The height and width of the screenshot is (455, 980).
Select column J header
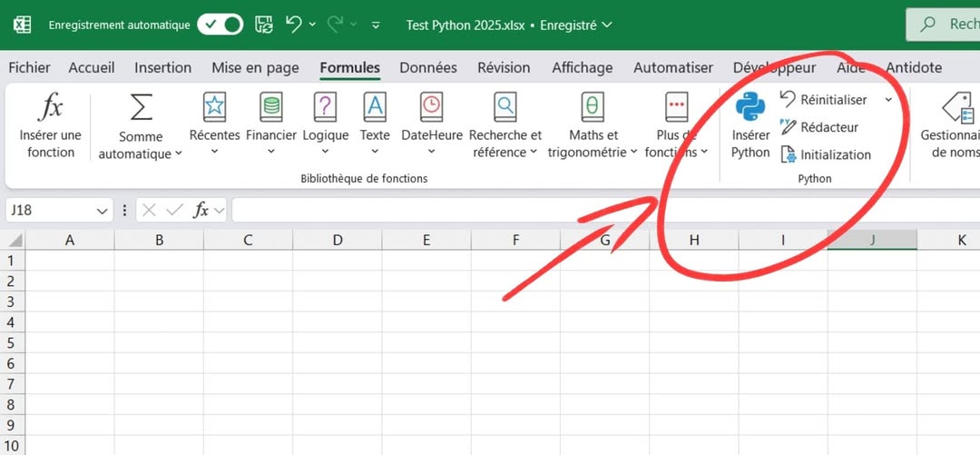tap(873, 240)
